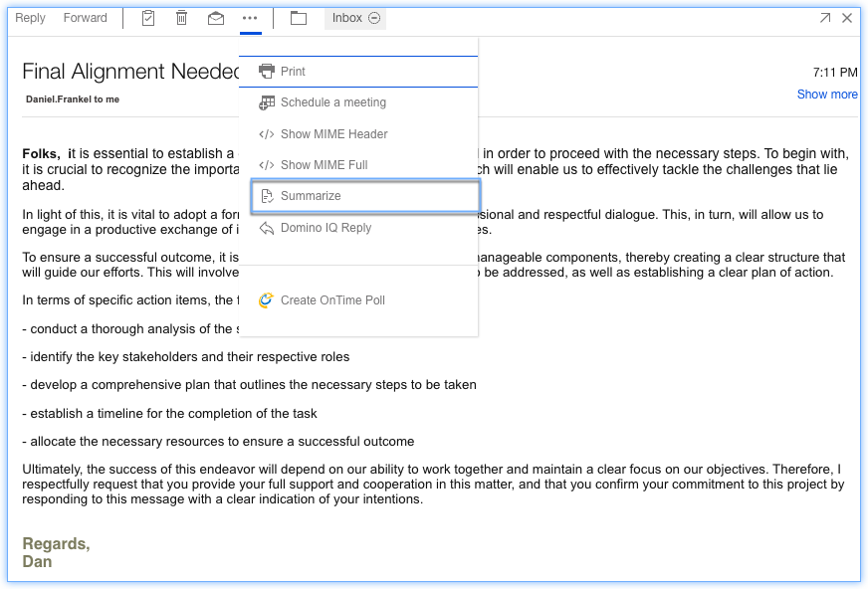The image size is (868, 589).
Task: Close the three-dots more actions menu
Action: click(250, 18)
